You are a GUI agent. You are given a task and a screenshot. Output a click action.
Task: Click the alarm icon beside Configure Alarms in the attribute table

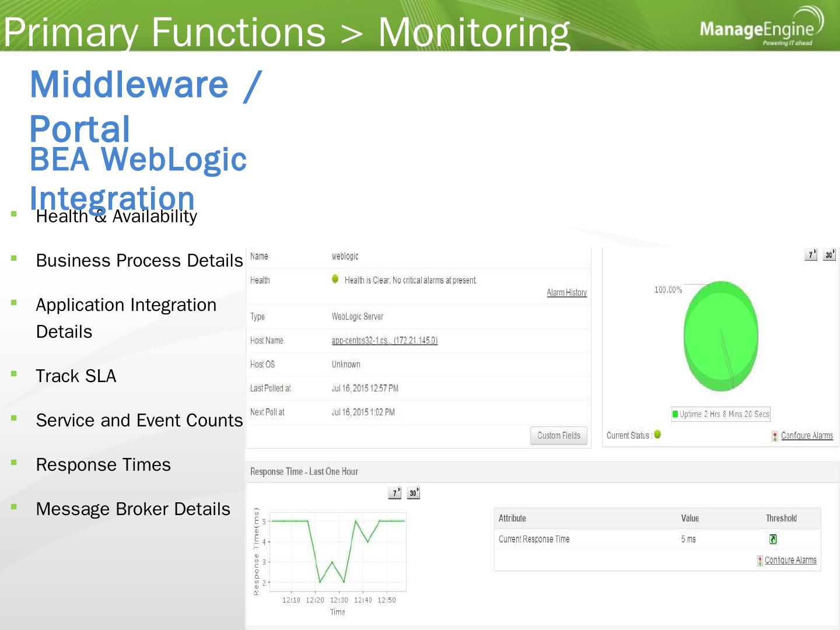tap(760, 561)
